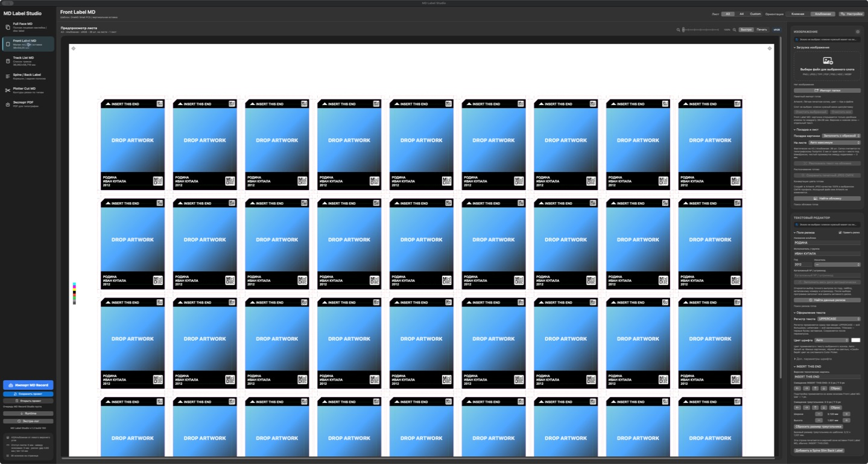
Task: Click the Экспорт PDF sidebar icon
Action: tap(7, 104)
